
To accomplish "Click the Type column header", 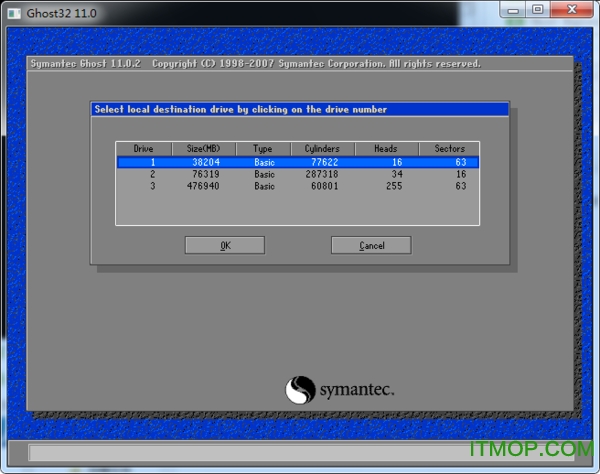I will [263, 148].
